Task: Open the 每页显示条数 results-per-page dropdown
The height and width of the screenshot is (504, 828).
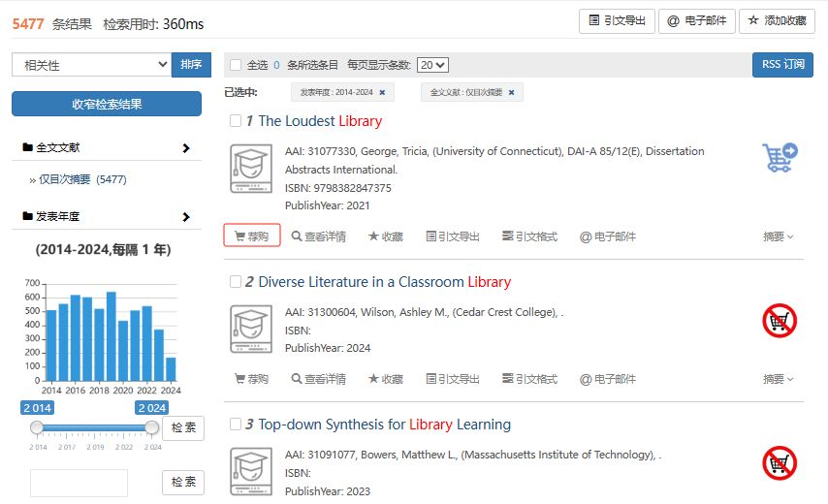Action: point(432,65)
